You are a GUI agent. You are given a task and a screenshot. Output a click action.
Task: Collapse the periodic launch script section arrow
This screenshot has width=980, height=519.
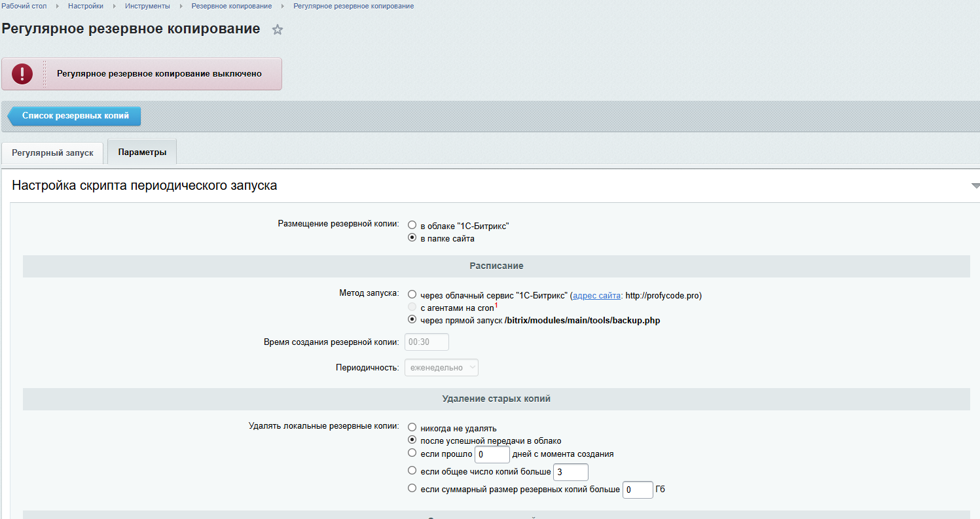(x=975, y=186)
